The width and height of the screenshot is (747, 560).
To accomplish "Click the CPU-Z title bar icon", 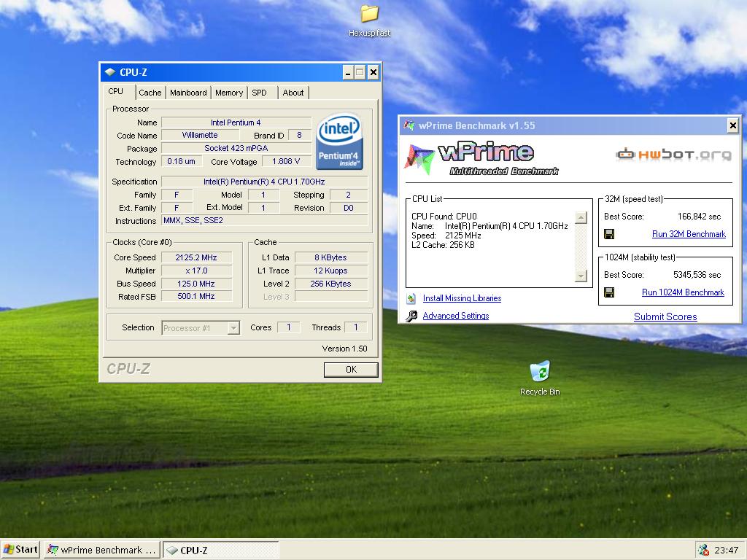I will 110,72.
